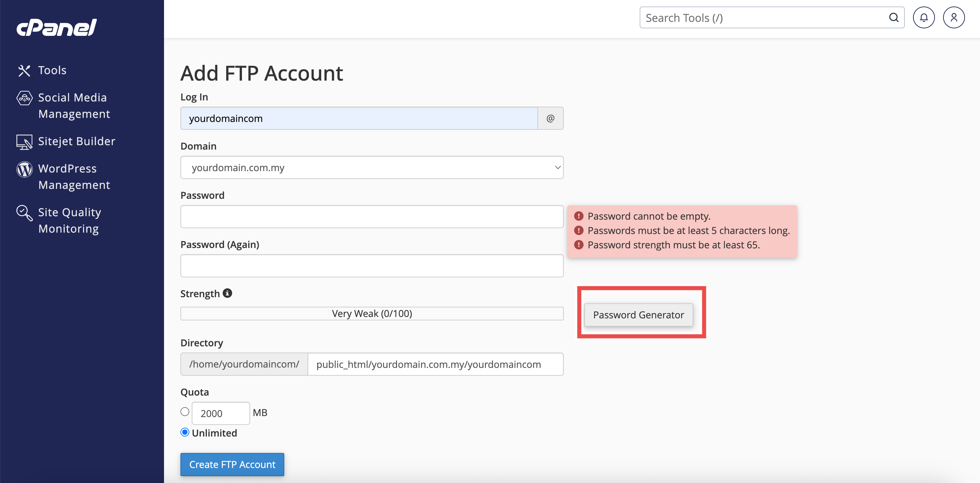Click the Password (Again) field
This screenshot has width=980, height=483.
372,265
